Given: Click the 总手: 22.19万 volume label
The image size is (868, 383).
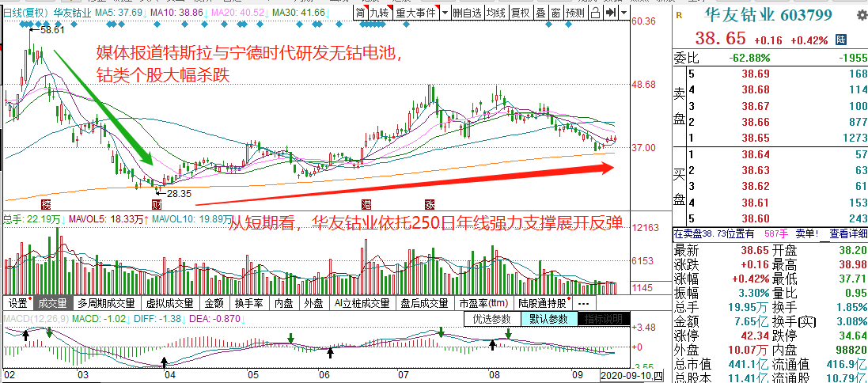Looking at the screenshot, I should (x=33, y=220).
